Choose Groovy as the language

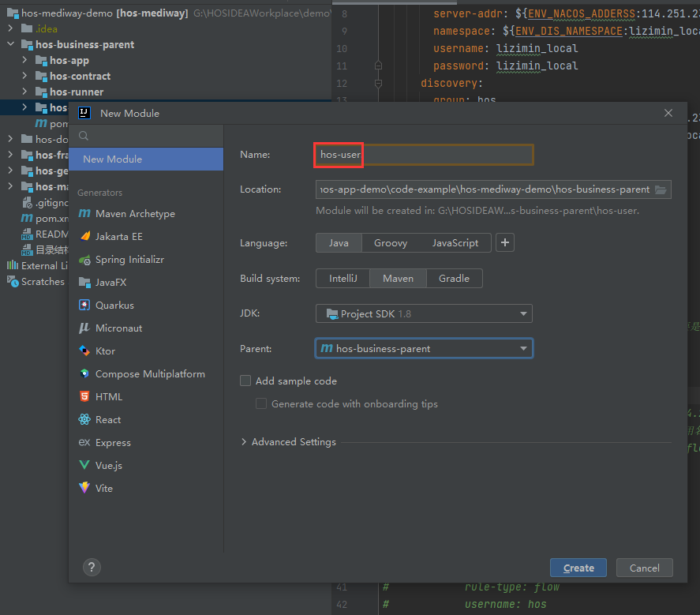tap(391, 243)
